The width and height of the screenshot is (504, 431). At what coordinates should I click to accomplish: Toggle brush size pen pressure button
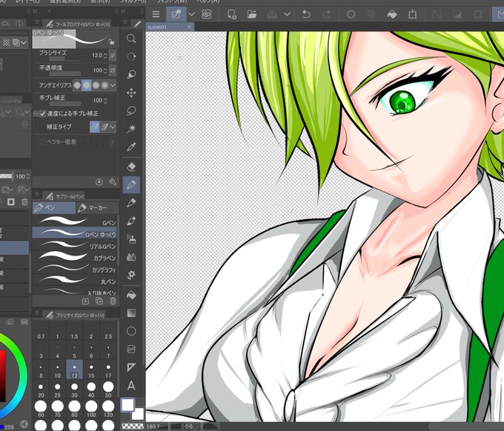(x=113, y=56)
